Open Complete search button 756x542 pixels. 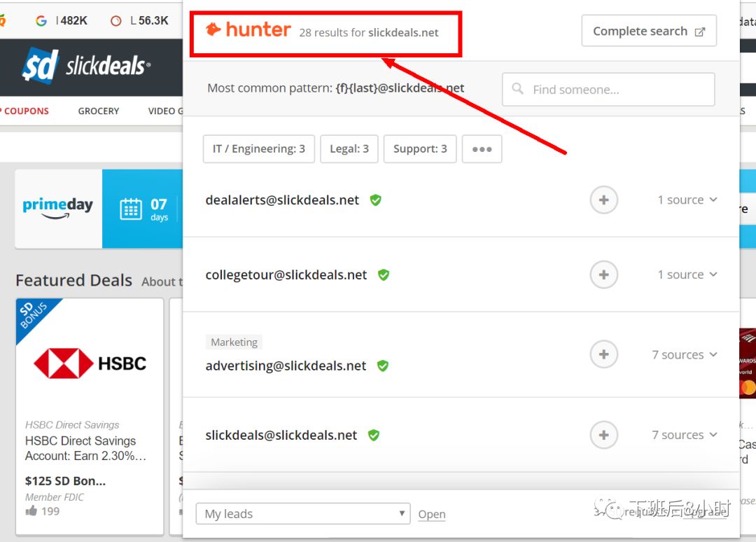[x=649, y=31]
